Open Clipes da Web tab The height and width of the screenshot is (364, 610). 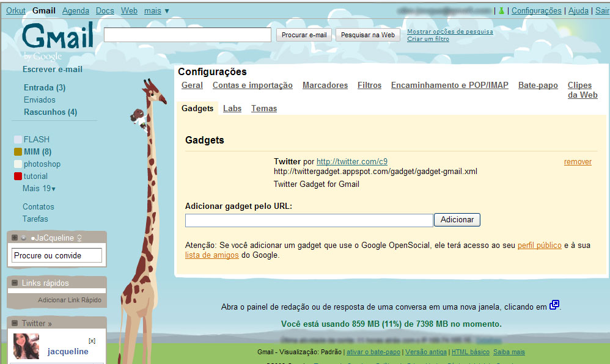pyautogui.click(x=582, y=90)
